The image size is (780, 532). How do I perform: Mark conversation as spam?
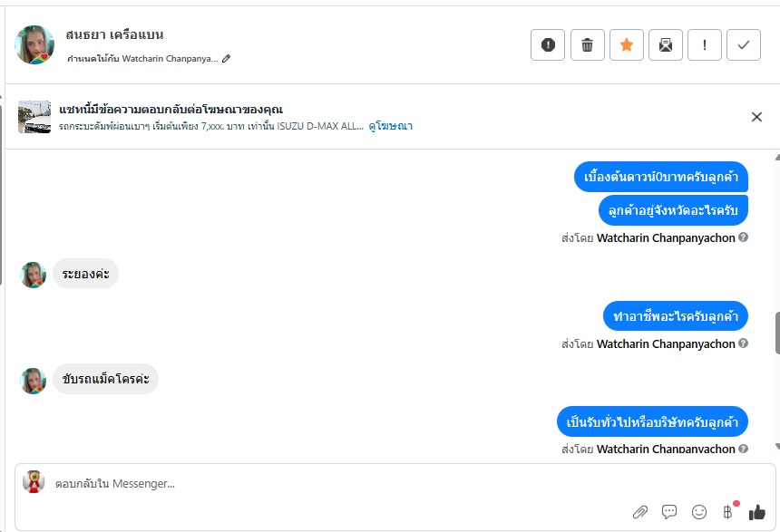[x=548, y=44]
